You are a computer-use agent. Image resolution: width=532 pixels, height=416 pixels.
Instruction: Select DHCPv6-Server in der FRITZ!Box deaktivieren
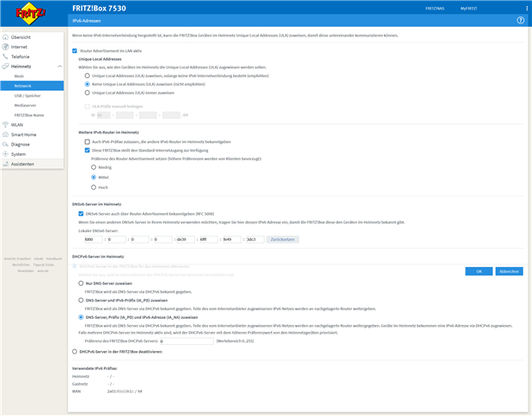coord(75,352)
